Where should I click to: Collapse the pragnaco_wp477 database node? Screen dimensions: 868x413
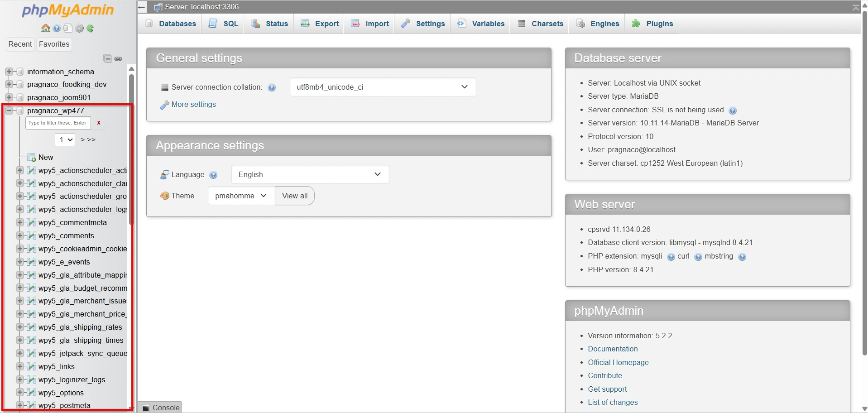[9, 110]
